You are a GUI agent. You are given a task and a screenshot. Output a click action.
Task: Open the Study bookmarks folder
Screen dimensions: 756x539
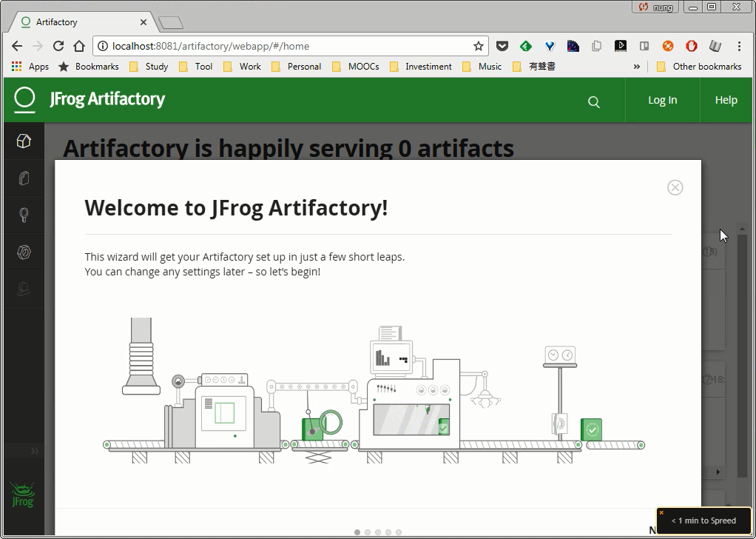149,66
